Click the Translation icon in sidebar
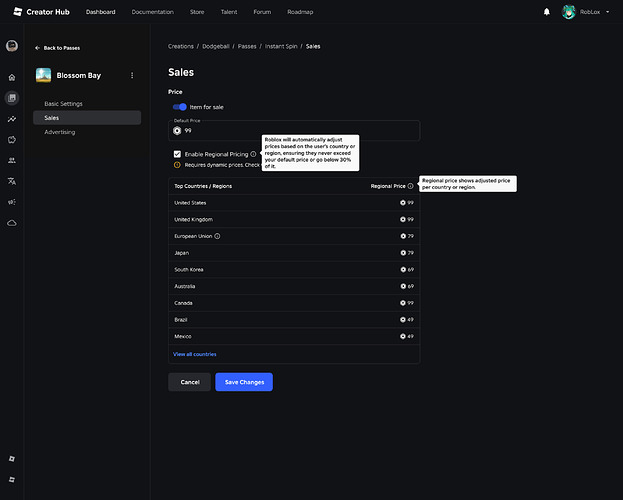Viewport: 623px width, 500px height. (12, 181)
